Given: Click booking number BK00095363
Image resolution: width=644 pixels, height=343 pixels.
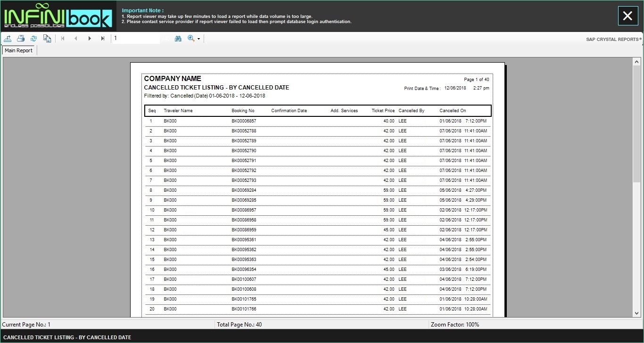Looking at the screenshot, I should [x=244, y=260].
